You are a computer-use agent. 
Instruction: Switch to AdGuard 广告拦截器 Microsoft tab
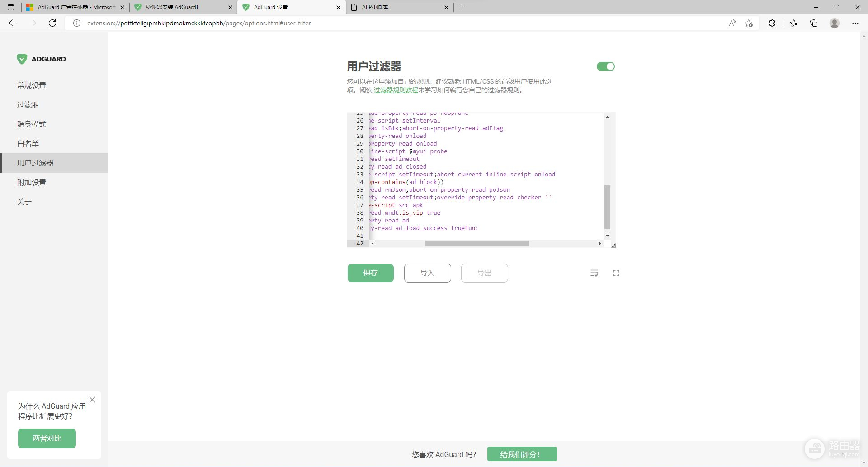75,7
